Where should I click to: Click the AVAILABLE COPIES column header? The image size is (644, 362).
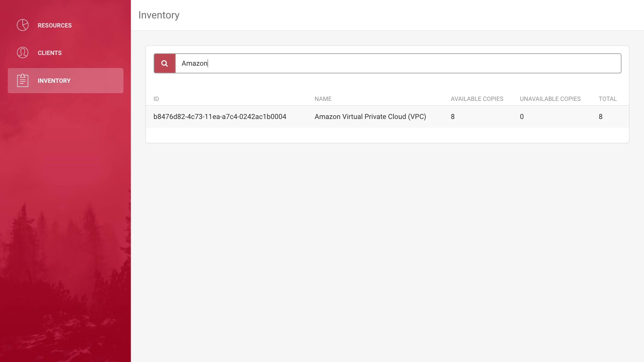[x=477, y=99]
